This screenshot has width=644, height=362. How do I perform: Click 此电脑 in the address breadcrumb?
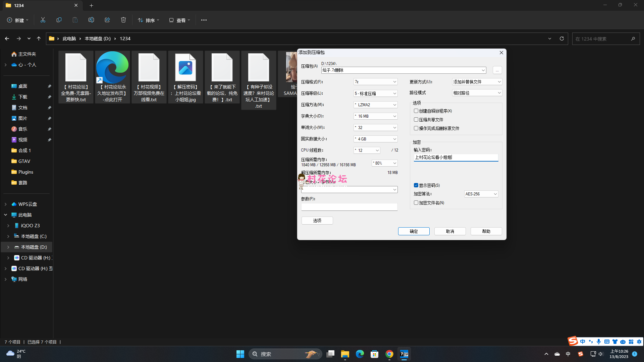pos(69,39)
